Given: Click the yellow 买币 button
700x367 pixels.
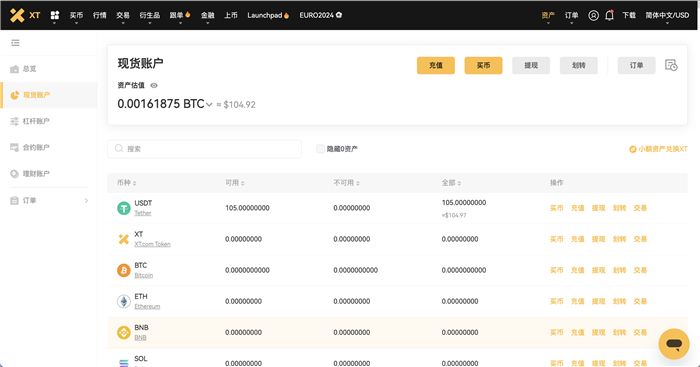Looking at the screenshot, I should click(483, 65).
